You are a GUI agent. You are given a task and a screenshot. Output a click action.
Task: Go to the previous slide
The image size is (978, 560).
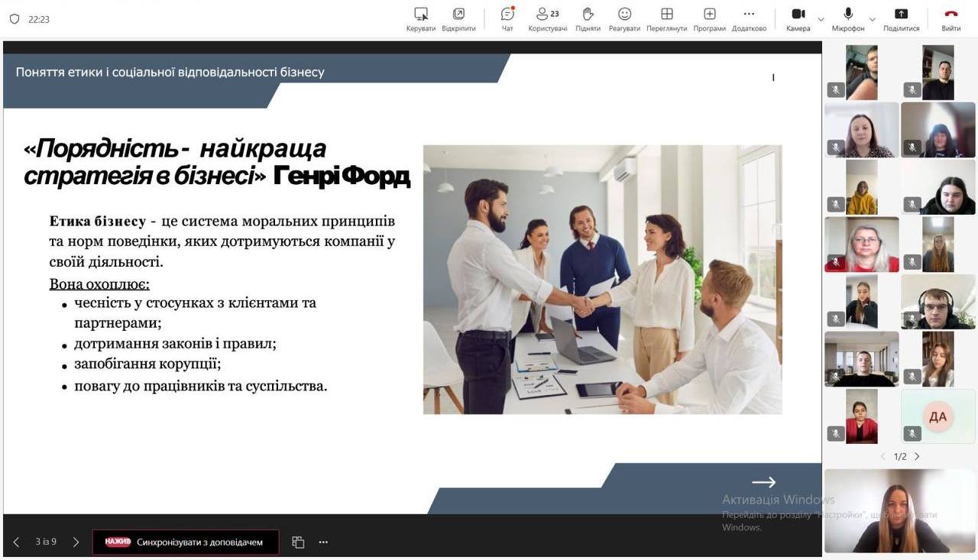(16, 542)
